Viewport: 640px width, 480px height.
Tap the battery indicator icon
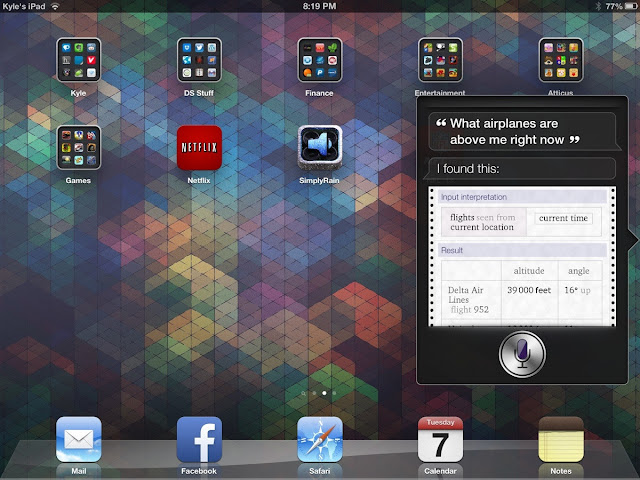click(630, 6)
